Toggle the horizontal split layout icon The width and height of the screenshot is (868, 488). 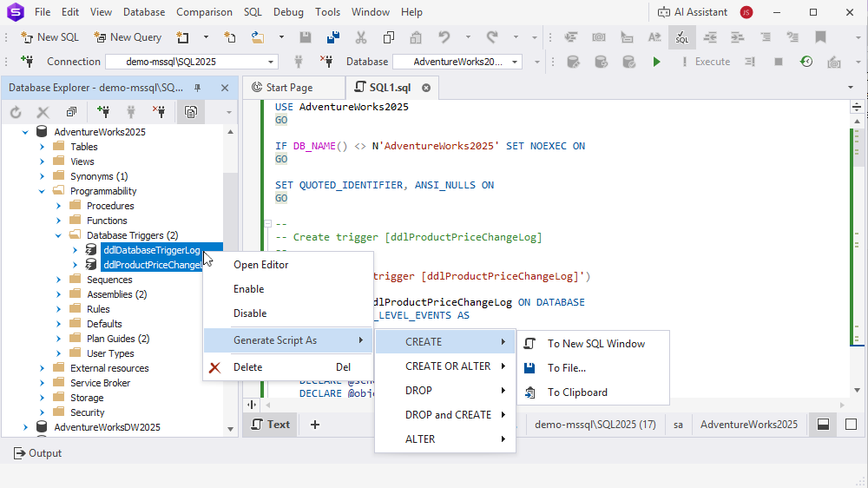[x=823, y=425]
